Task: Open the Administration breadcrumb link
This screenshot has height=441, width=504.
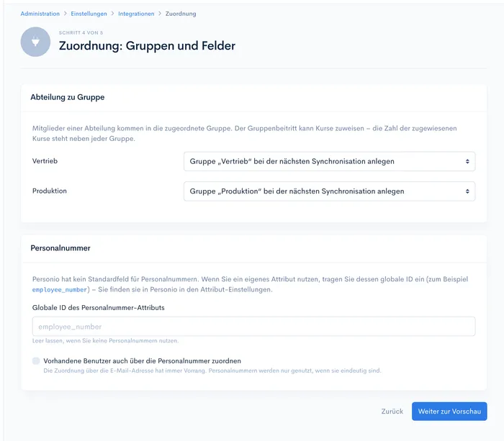Action: click(40, 14)
